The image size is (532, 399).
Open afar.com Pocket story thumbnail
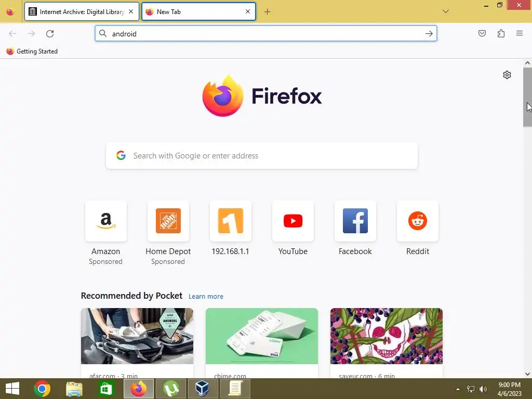(137, 336)
